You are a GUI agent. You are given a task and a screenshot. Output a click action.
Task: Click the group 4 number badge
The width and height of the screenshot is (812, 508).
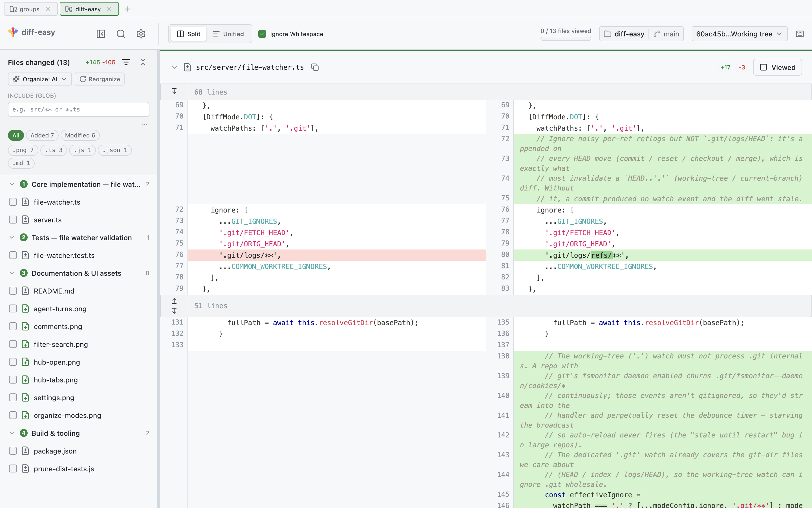(x=23, y=433)
